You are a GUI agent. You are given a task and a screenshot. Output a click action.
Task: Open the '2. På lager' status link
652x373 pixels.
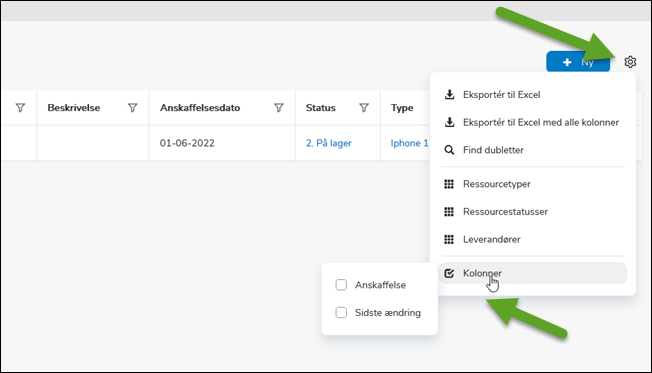(328, 143)
